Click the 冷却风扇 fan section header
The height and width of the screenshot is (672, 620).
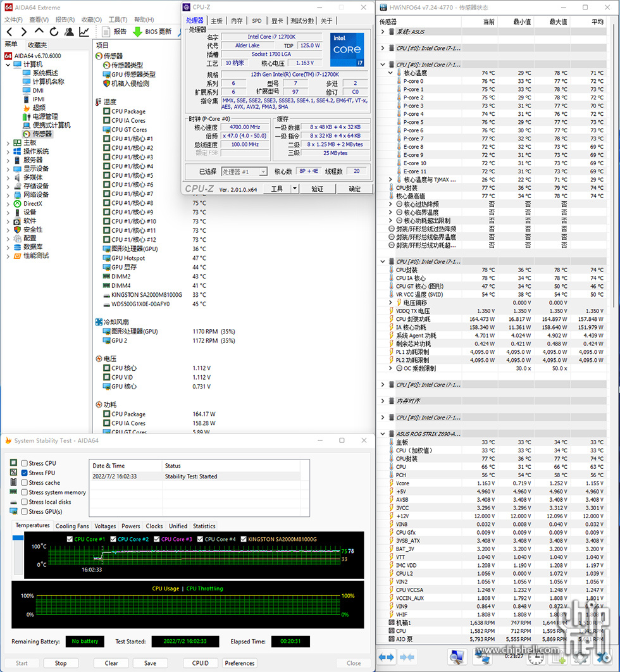pyautogui.click(x=112, y=322)
